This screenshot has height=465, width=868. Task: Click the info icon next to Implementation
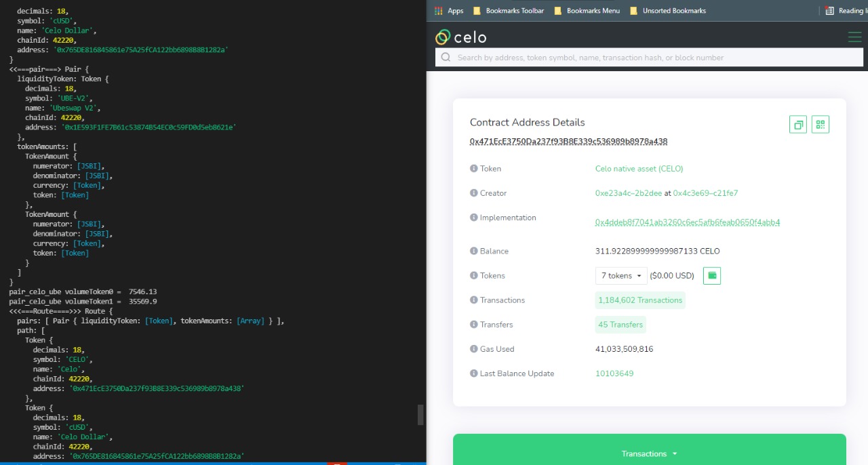[x=473, y=218]
